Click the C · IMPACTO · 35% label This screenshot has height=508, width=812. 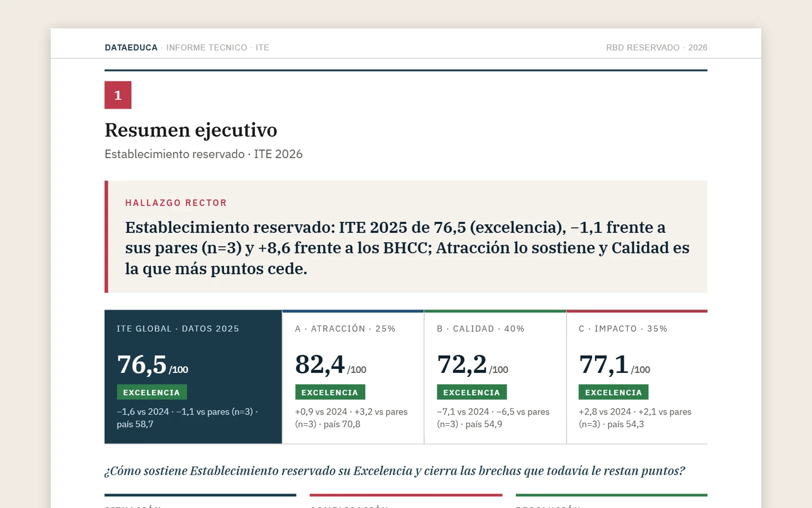(623, 329)
